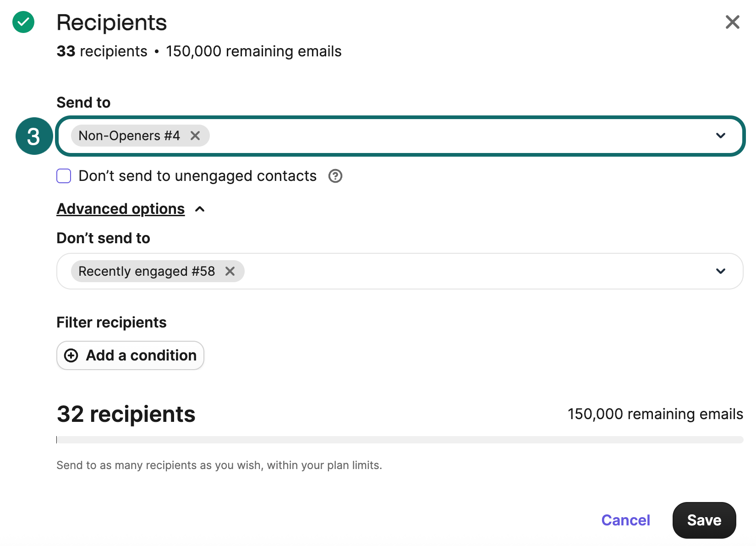This screenshot has width=756, height=546.
Task: Click Cancel to discard changes
Action: pos(625,520)
